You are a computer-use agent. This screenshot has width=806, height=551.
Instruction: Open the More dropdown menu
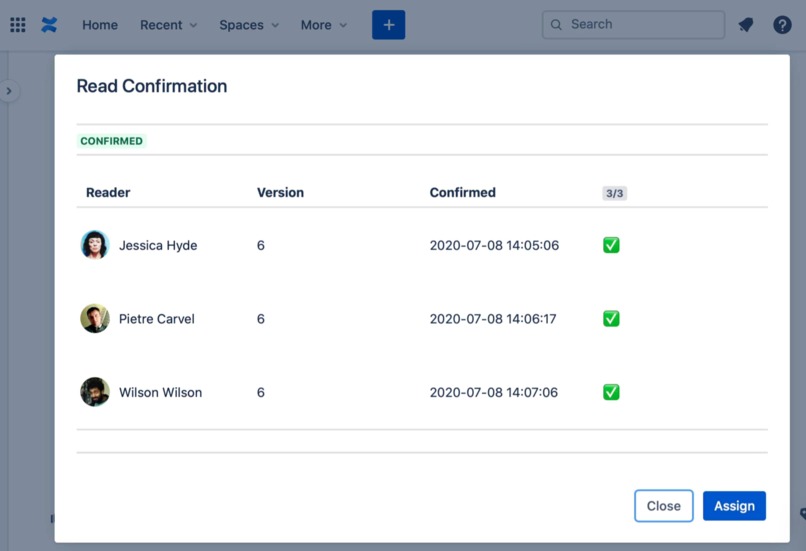(324, 25)
